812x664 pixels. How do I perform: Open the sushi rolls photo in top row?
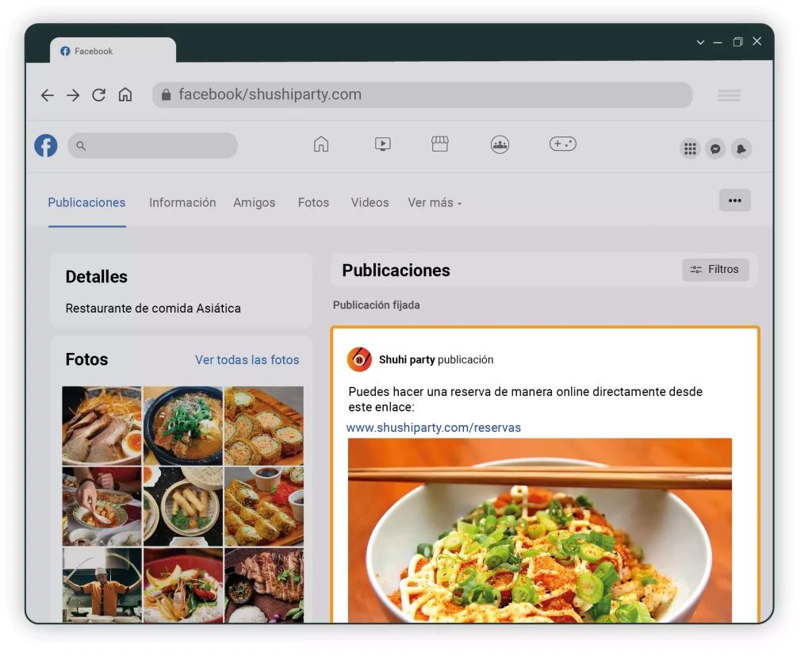(264, 426)
